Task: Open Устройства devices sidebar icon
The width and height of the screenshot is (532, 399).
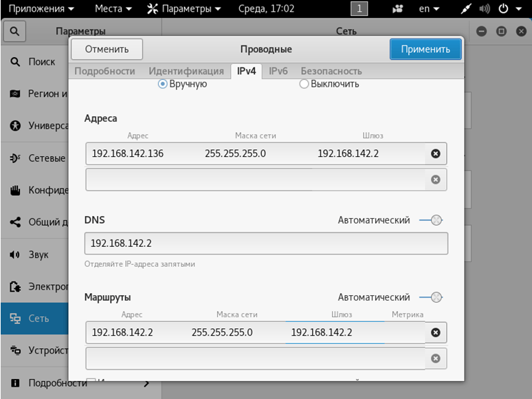Action: (15, 350)
